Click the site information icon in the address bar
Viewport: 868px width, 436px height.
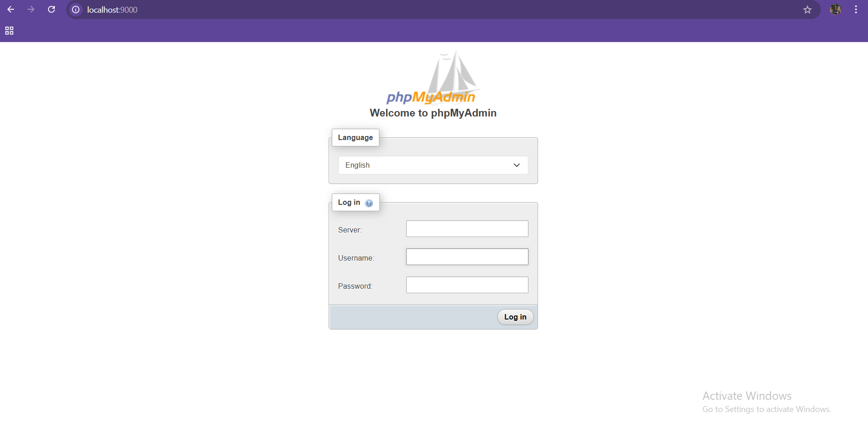pos(75,9)
